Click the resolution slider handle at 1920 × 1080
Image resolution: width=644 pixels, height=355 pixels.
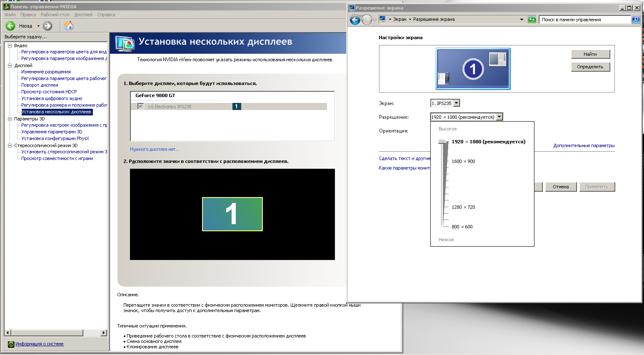[443, 142]
